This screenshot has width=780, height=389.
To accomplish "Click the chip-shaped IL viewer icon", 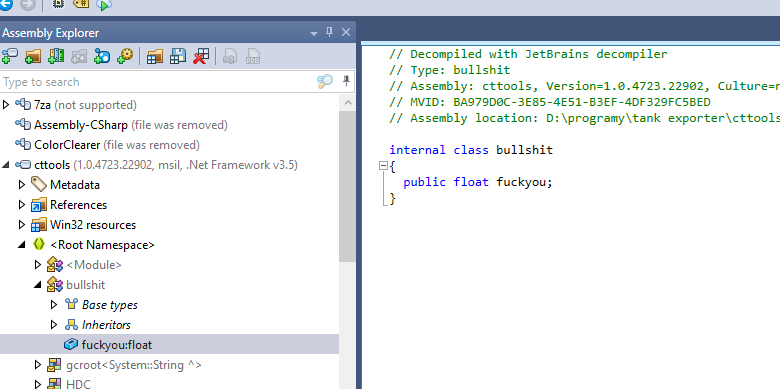I will [58, 4].
